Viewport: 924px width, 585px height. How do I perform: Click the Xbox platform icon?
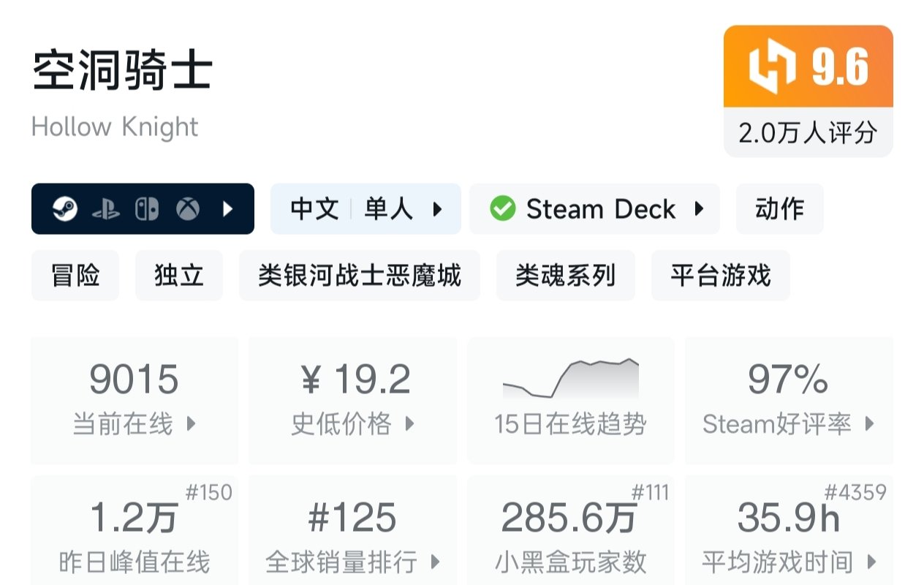188,210
